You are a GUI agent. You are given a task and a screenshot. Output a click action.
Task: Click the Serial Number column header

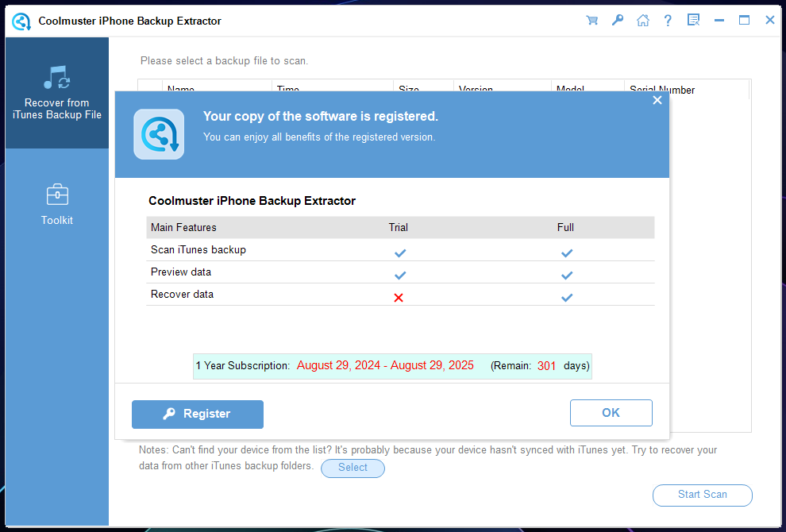tap(662, 89)
